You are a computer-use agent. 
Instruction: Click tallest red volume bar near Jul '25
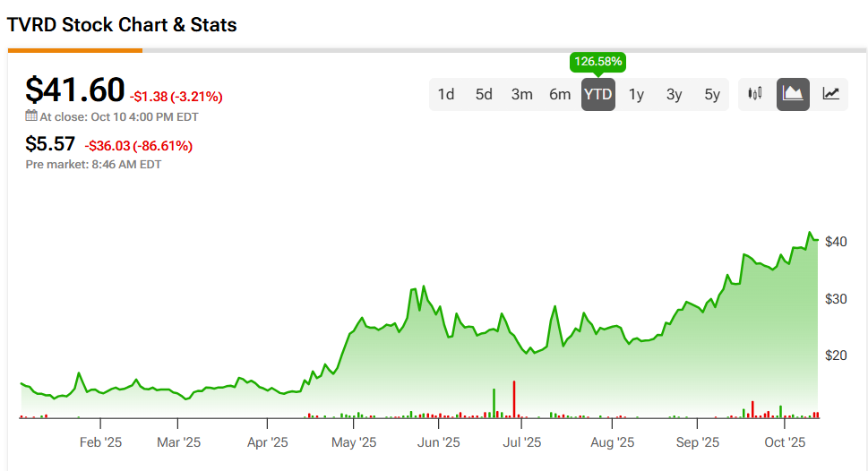(x=514, y=399)
